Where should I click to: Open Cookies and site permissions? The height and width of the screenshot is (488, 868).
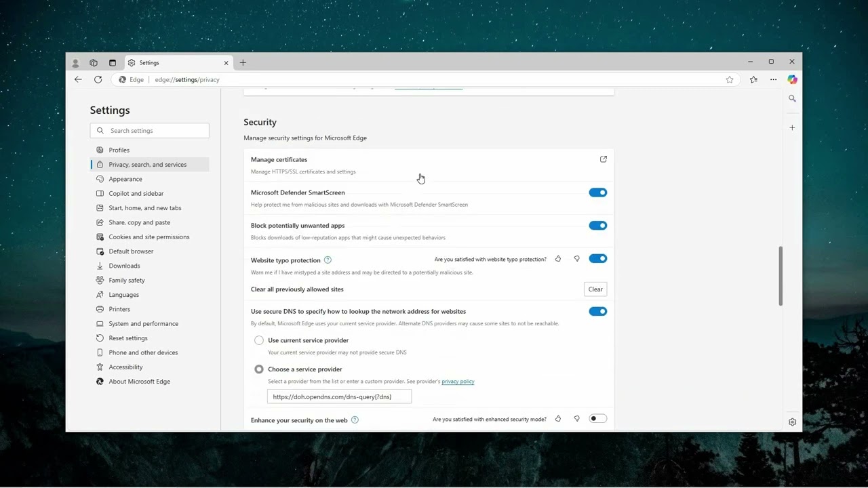click(149, 237)
